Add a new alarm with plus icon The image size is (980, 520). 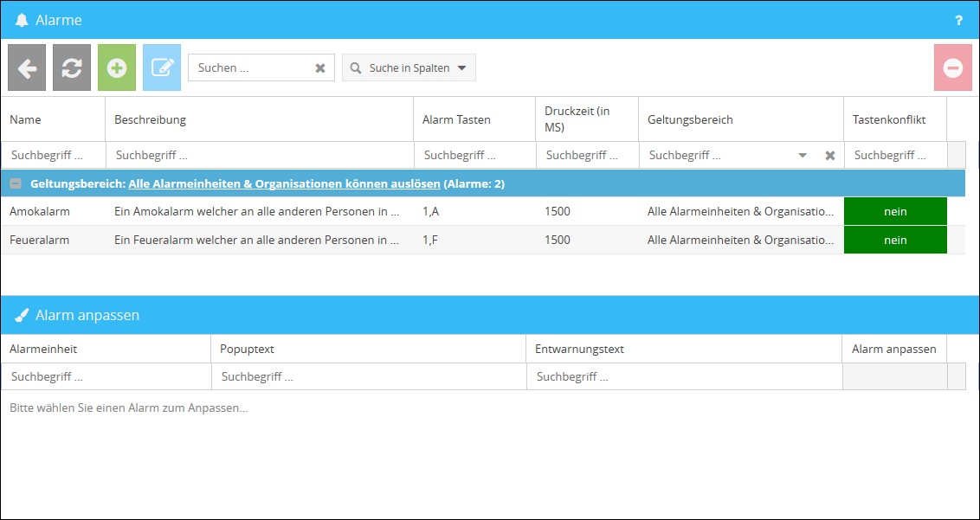[117, 67]
